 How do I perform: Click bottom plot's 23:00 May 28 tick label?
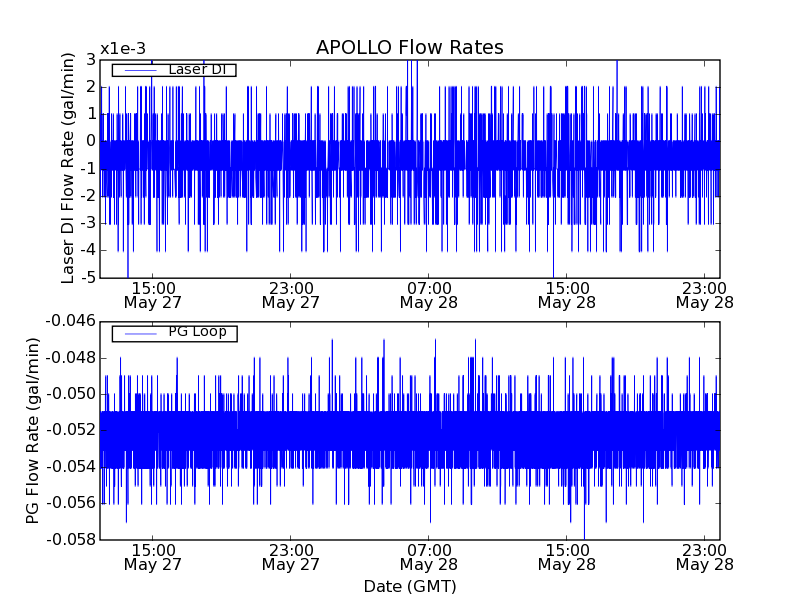[x=705, y=557]
